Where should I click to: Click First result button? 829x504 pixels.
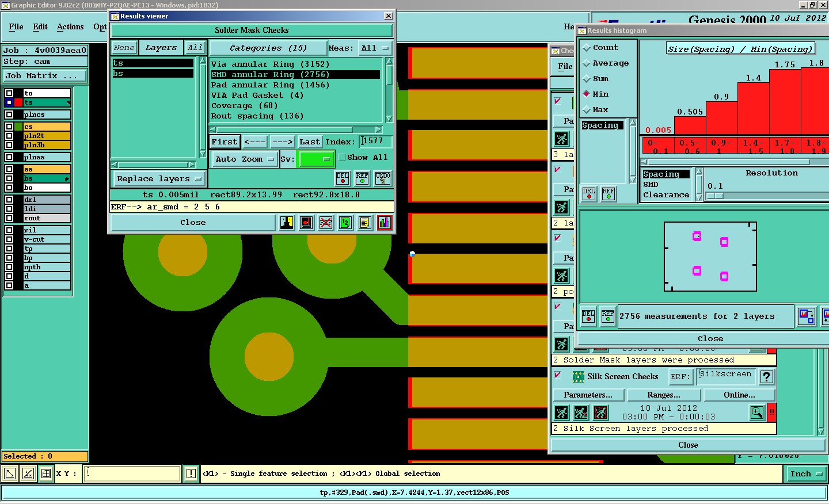225,142
